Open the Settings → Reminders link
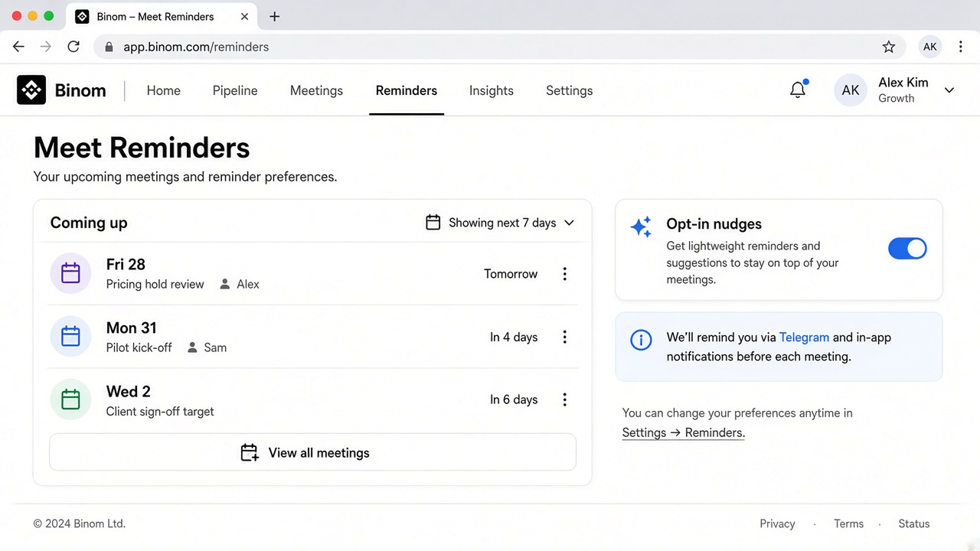980x551 pixels. tap(684, 433)
